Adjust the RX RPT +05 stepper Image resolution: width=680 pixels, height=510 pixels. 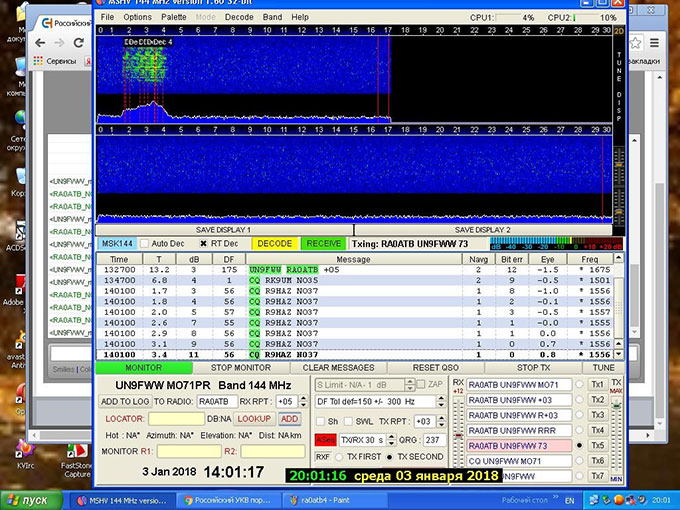304,402
